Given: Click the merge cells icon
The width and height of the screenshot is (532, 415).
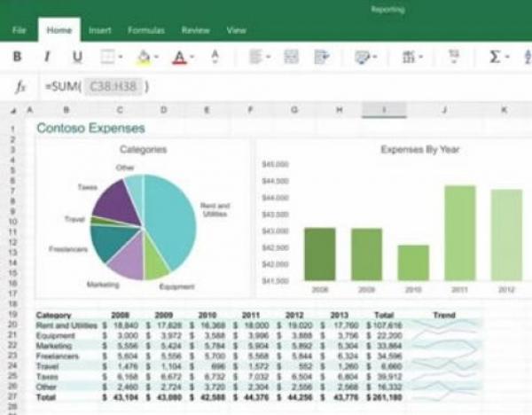Looking at the screenshot, I should pos(291,57).
